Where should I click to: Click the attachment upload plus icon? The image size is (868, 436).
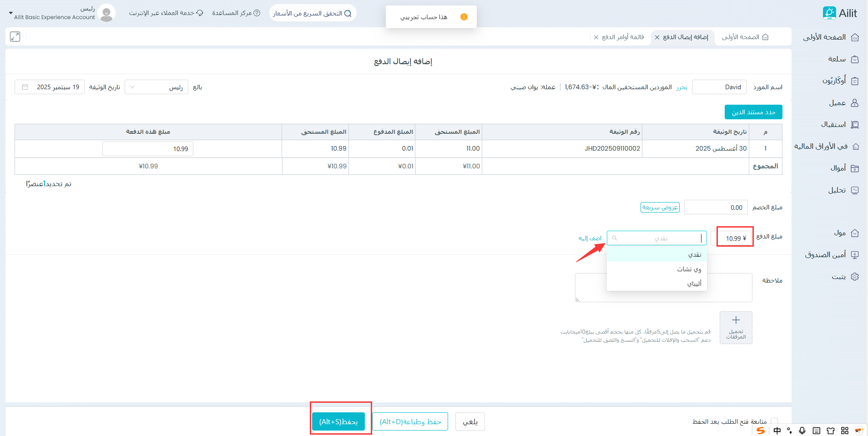pos(736,320)
